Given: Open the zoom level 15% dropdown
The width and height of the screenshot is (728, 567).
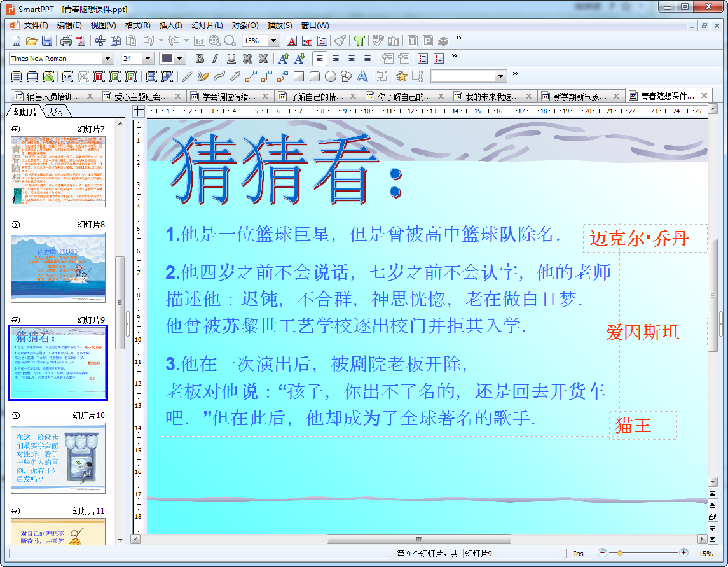Looking at the screenshot, I should tap(274, 41).
